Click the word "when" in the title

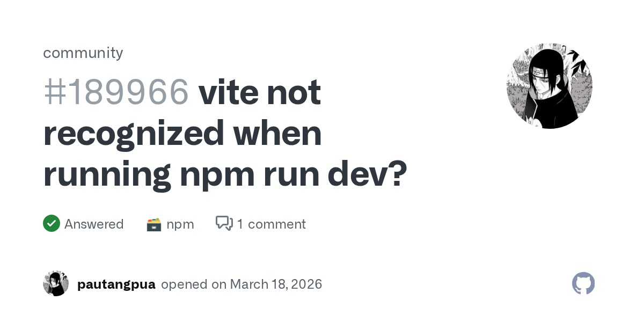(x=277, y=133)
